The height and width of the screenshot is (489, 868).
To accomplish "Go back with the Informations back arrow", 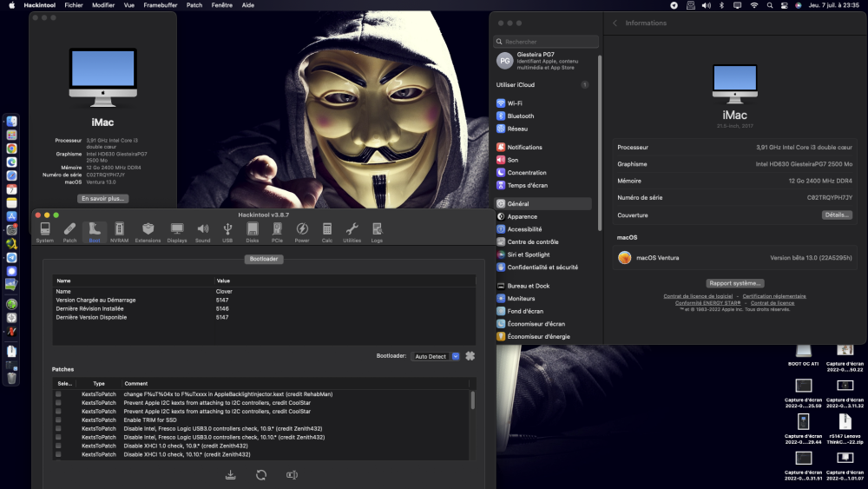I will pos(615,23).
